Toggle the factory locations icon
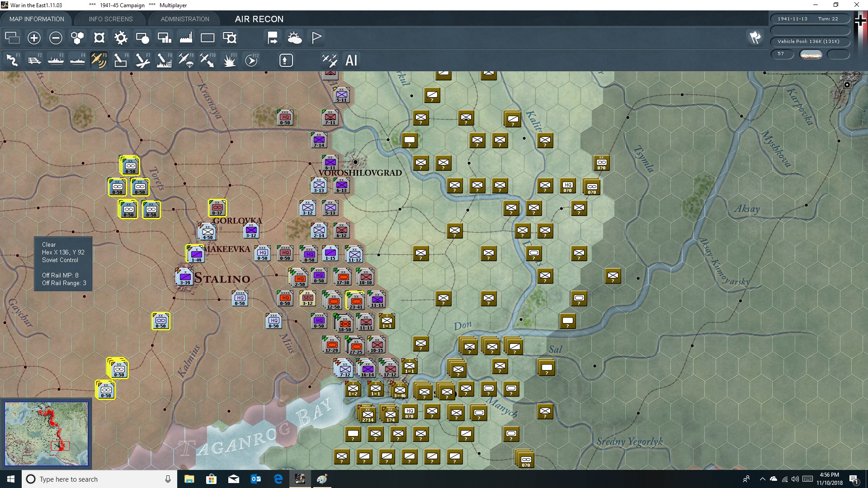868x488 pixels. point(186,38)
